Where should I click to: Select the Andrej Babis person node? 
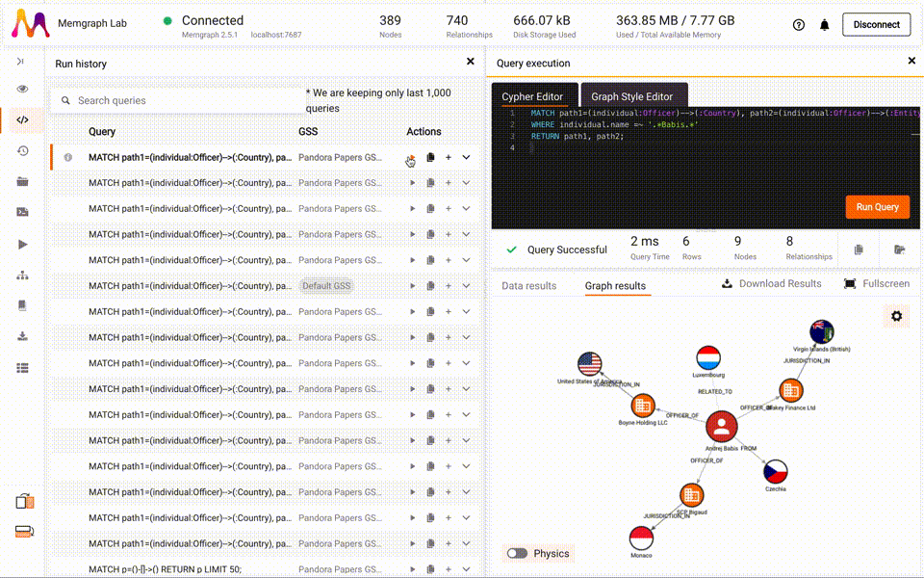(721, 427)
